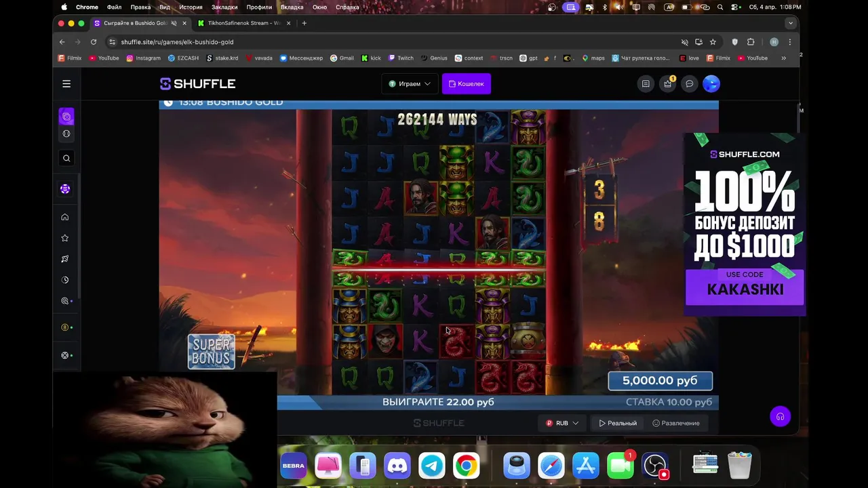This screenshot has height=488, width=868.
Task: Switch game mode to Развлечение
Action: [x=676, y=423]
